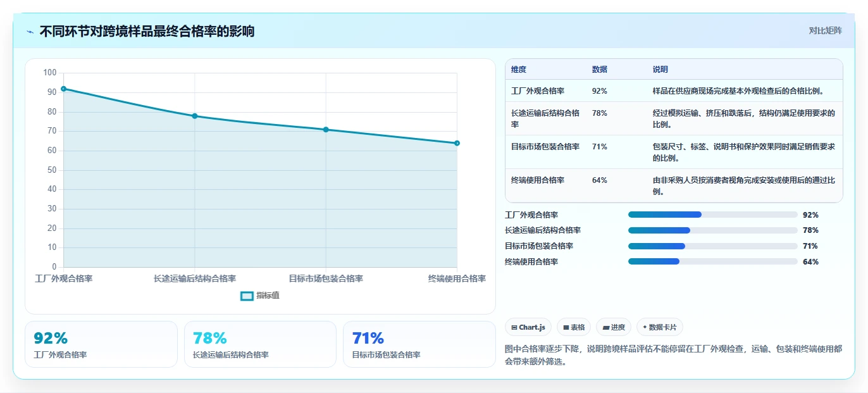Toggle the 指标值 legend swatch under the chart

(247, 296)
